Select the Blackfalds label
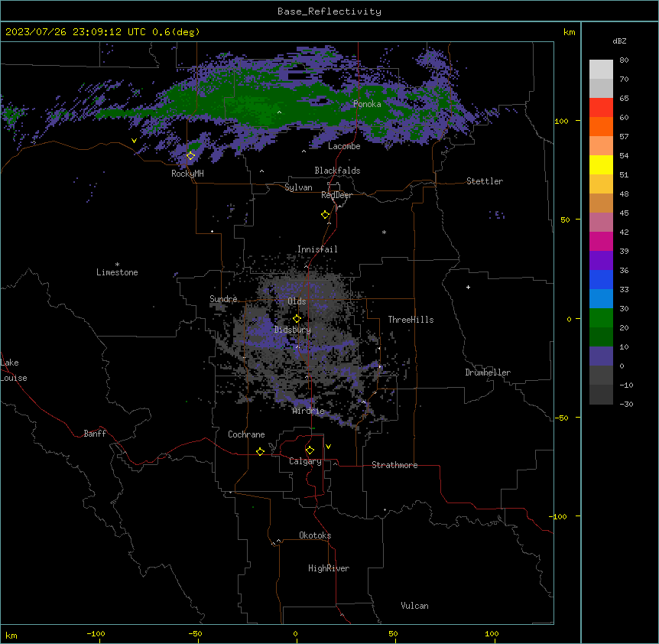This screenshot has width=659, height=644. pyautogui.click(x=337, y=171)
